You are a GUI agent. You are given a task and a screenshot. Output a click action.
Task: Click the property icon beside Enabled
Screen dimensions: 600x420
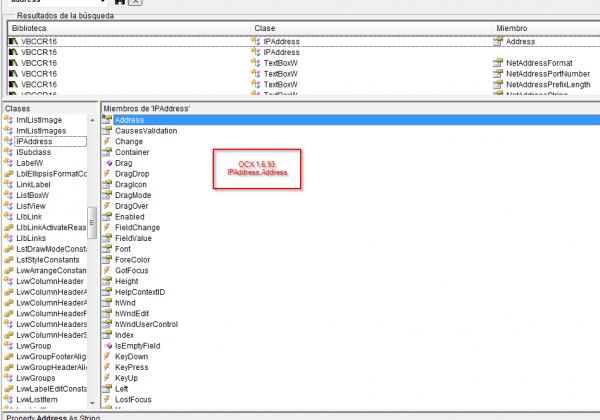coord(107,217)
